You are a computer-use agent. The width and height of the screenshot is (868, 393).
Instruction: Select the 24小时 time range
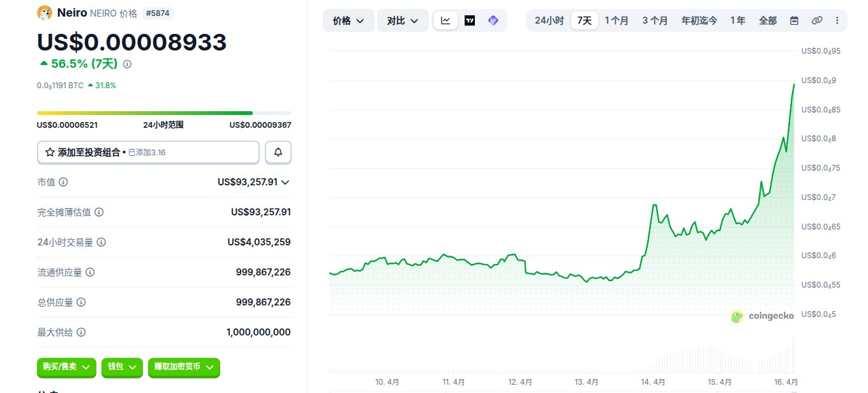(549, 20)
